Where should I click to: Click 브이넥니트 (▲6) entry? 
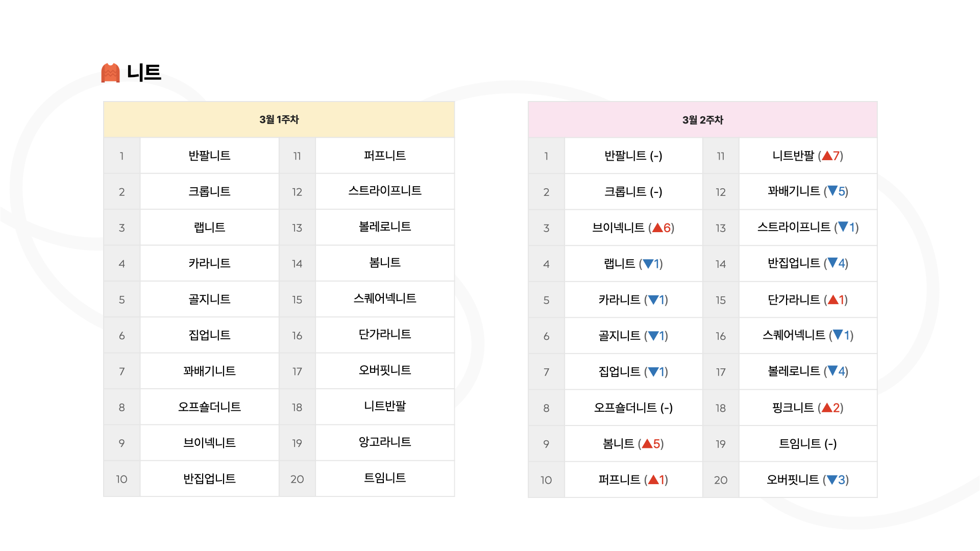633,228
